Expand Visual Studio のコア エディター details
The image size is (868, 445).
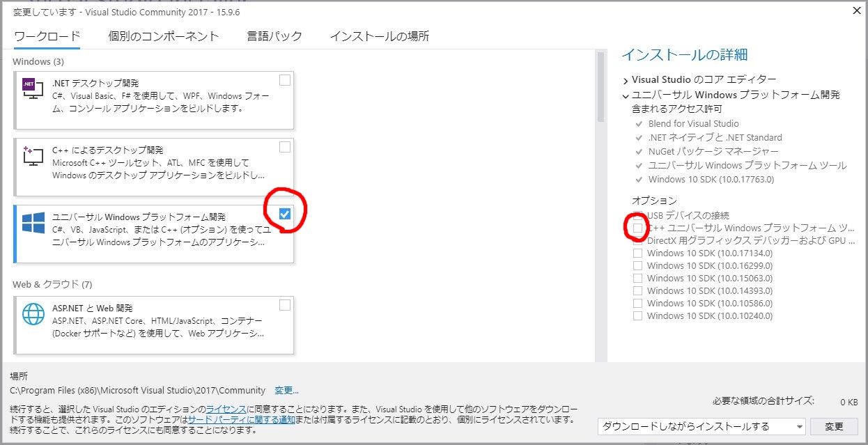[x=623, y=79]
